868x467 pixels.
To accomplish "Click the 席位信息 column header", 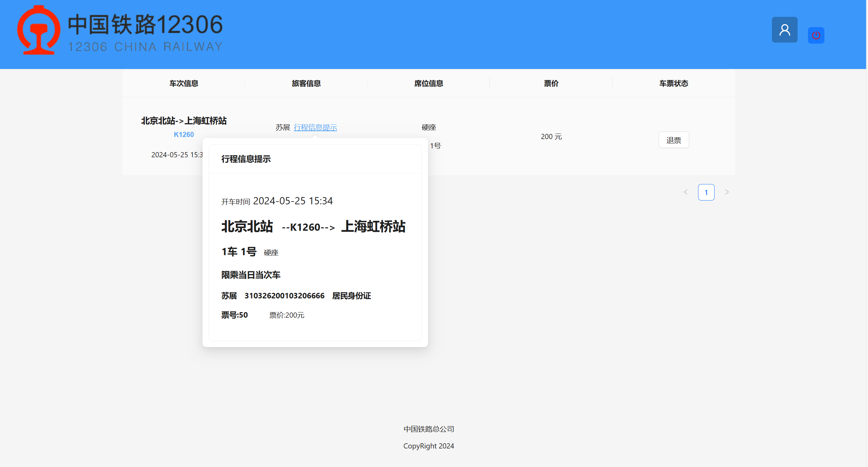I will (429, 83).
